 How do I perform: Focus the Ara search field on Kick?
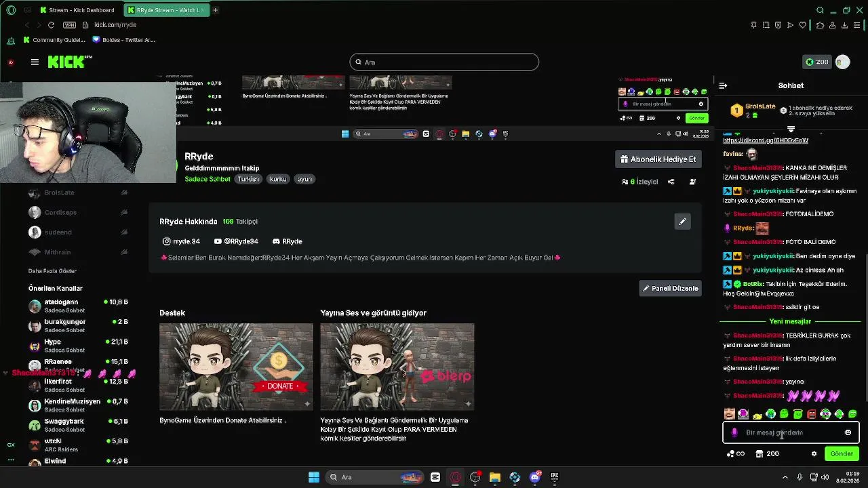(444, 62)
